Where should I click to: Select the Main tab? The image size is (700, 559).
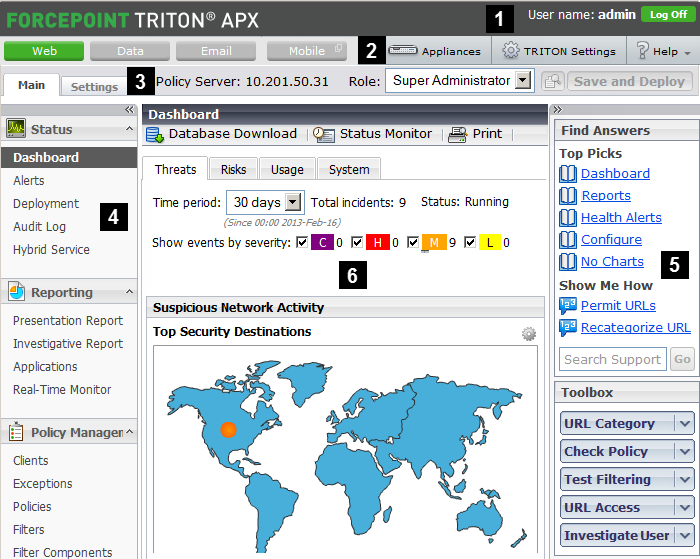point(31,85)
